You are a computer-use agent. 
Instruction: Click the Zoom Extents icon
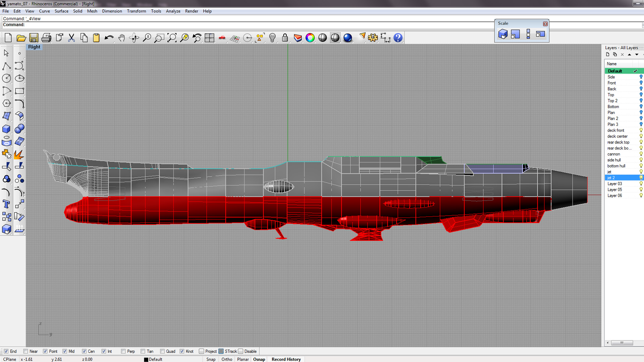(172, 38)
